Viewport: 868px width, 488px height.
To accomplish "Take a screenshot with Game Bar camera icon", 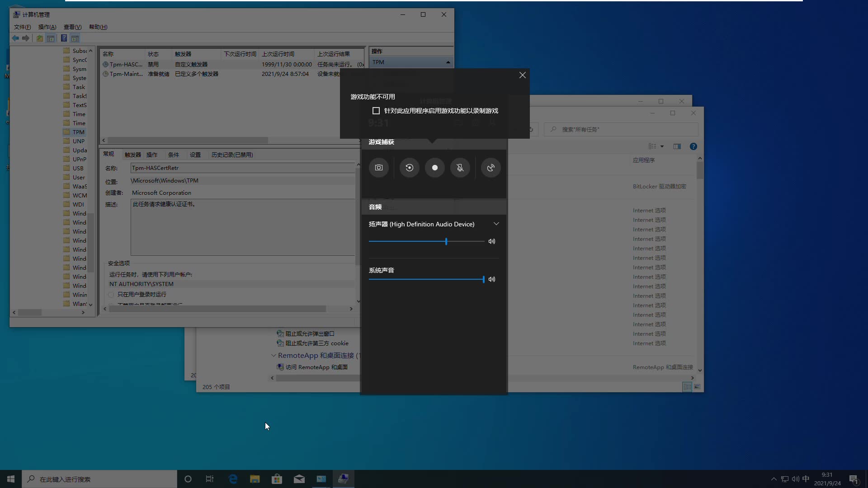I will (x=379, y=168).
